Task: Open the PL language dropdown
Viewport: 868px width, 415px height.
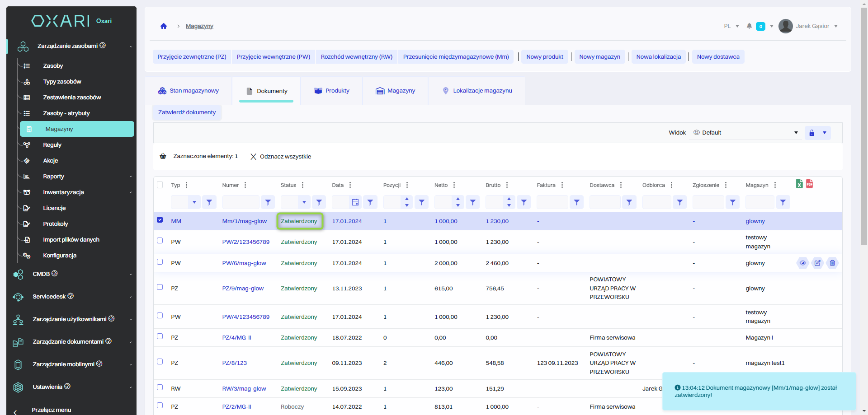Action: [731, 26]
